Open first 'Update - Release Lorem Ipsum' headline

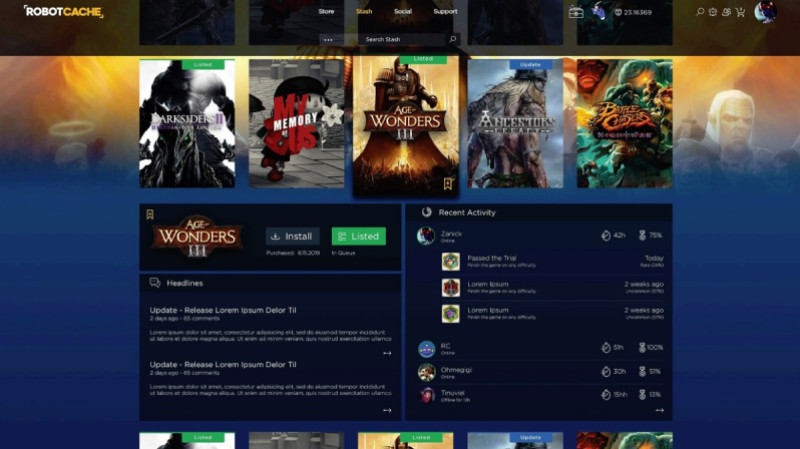(223, 310)
